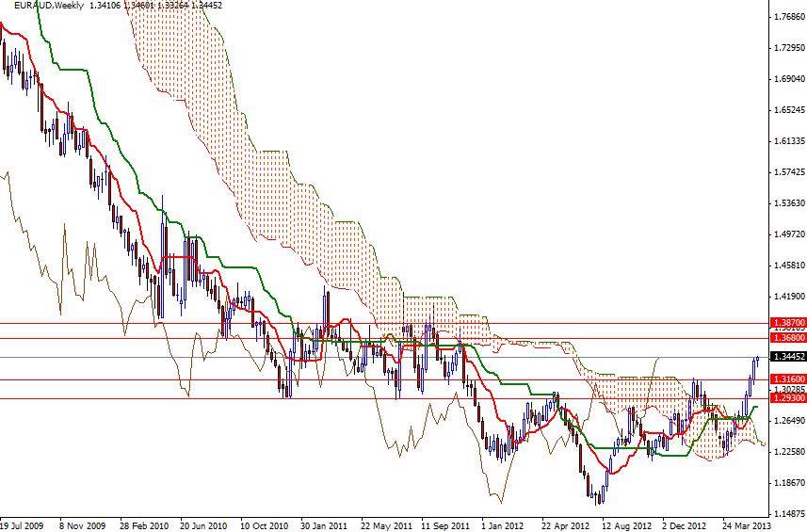This screenshot has height=532, width=807.
Task: Select the 1.41900 price axis value
Action: pos(789,297)
